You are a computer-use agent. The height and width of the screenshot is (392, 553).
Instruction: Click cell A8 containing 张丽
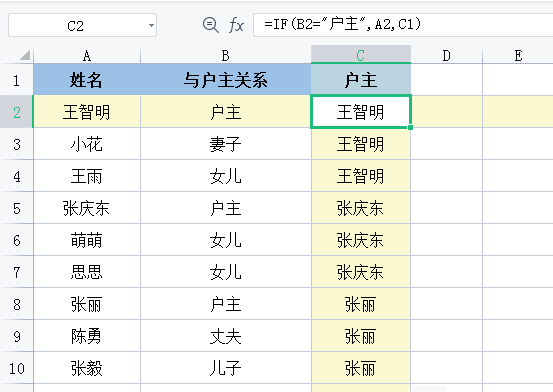pos(87,304)
